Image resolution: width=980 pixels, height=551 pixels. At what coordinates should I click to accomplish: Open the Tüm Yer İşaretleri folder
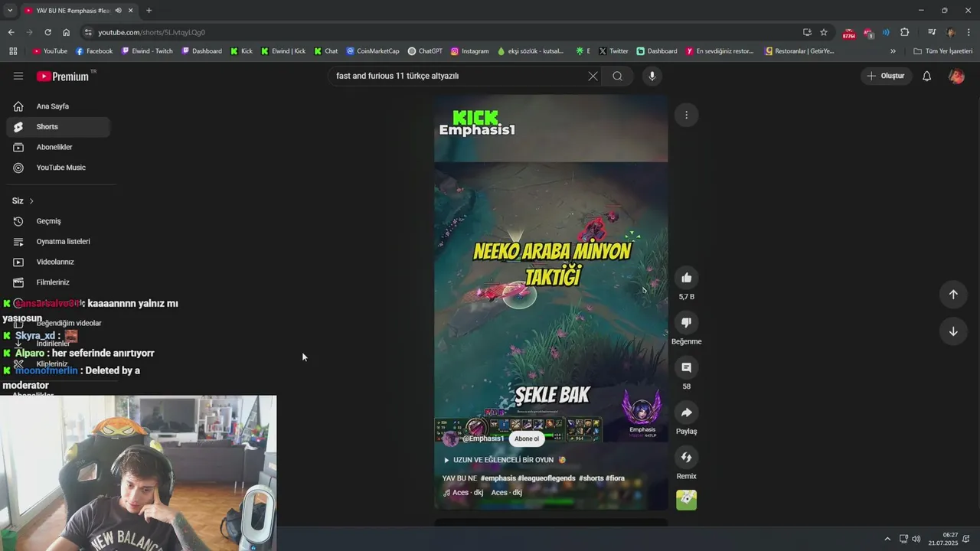tap(942, 51)
